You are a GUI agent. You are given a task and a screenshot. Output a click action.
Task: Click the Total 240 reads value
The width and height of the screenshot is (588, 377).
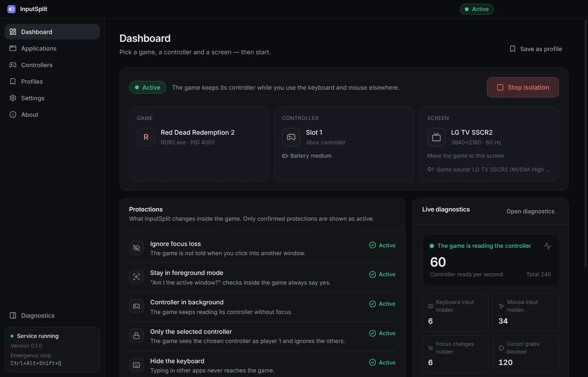[539, 274]
